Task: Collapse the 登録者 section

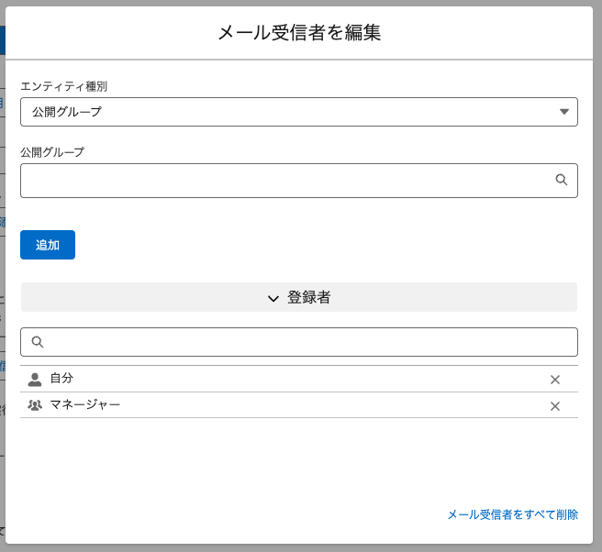Action: click(x=299, y=297)
